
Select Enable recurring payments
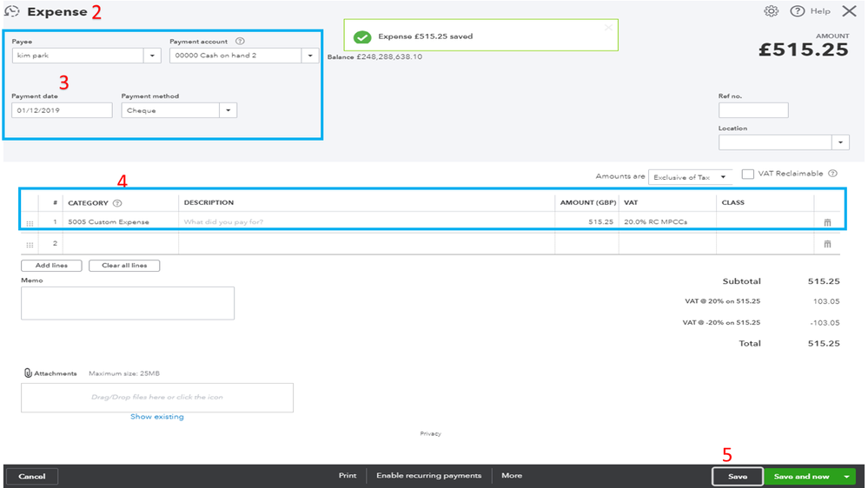(x=429, y=476)
